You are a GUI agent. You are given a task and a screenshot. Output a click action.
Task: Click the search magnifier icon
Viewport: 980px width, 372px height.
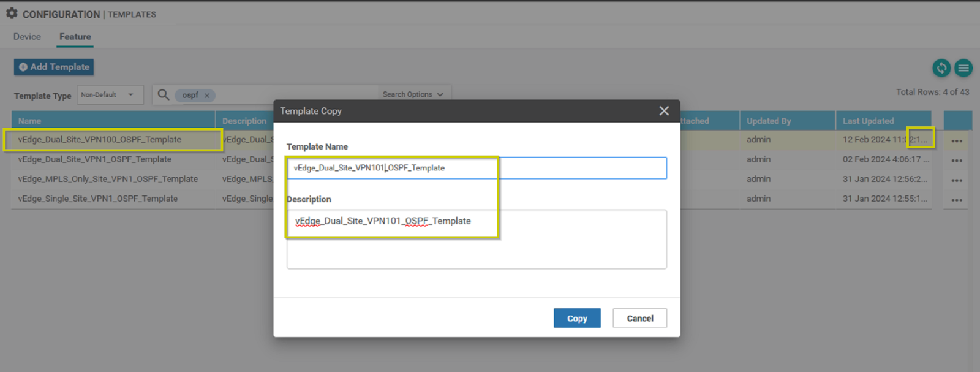point(164,94)
